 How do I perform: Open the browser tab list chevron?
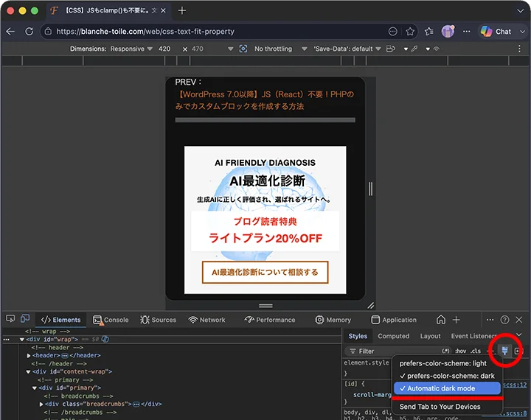pyautogui.click(x=520, y=10)
